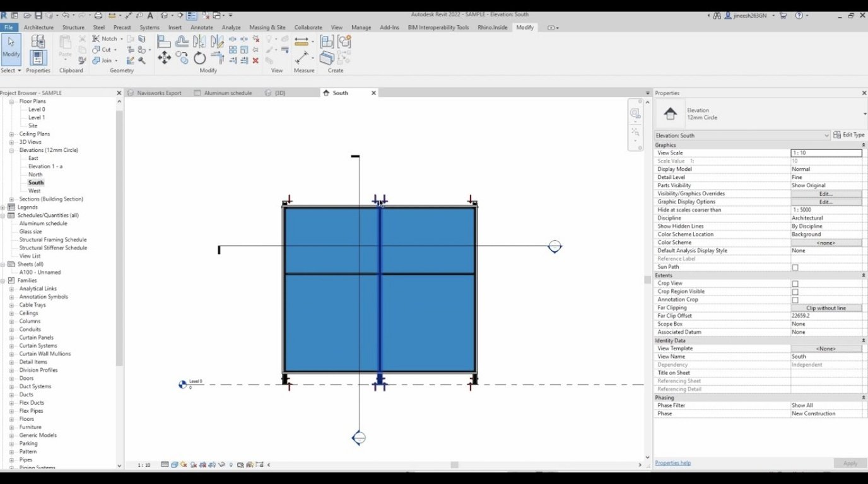Screen dimensions: 868x484
Task: Open the Architecture ribbon tab
Action: pyautogui.click(x=38, y=28)
